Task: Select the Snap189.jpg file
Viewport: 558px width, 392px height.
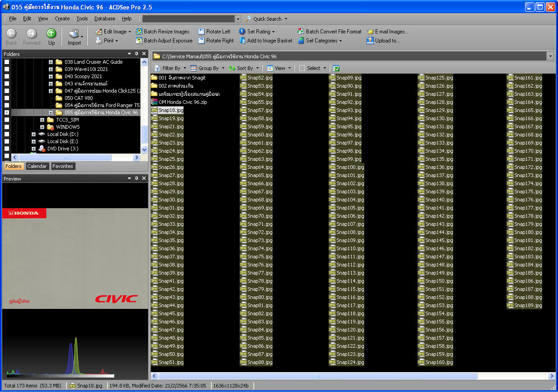Action: coord(524,306)
